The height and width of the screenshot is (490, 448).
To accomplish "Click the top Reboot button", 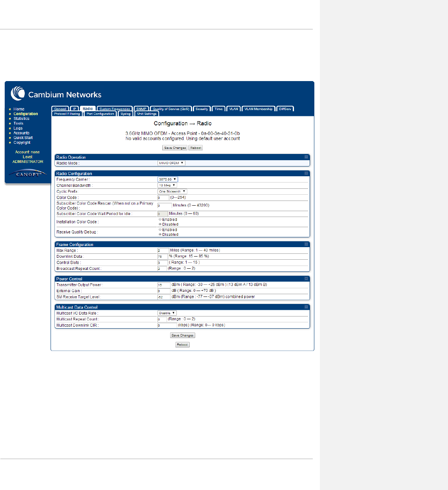I will 196,148.
